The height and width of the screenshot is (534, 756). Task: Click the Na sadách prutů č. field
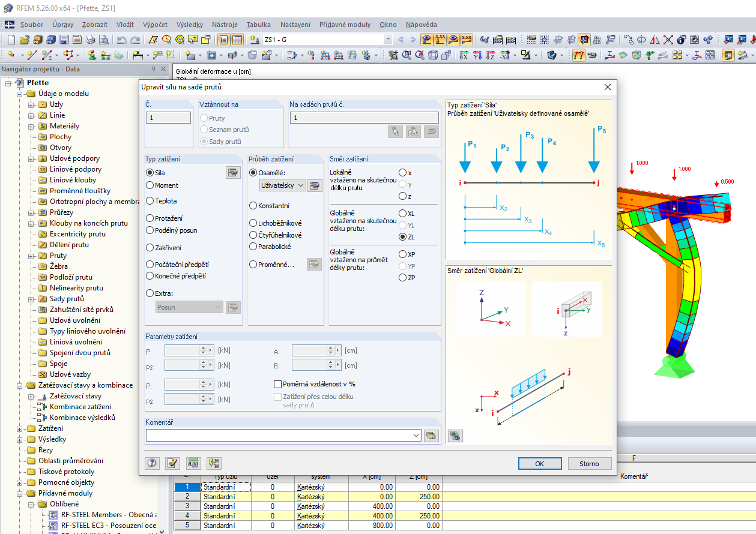[x=364, y=118]
